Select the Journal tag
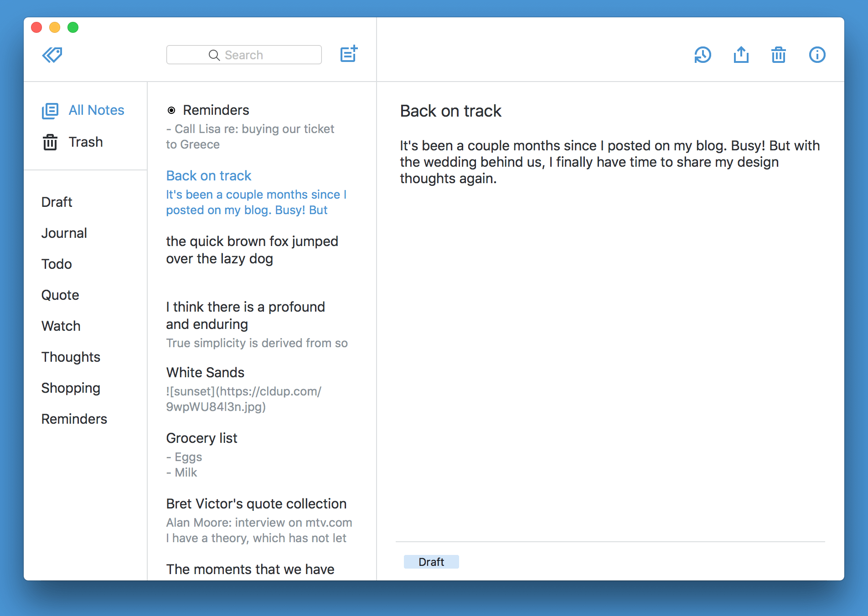868x616 pixels. point(64,233)
